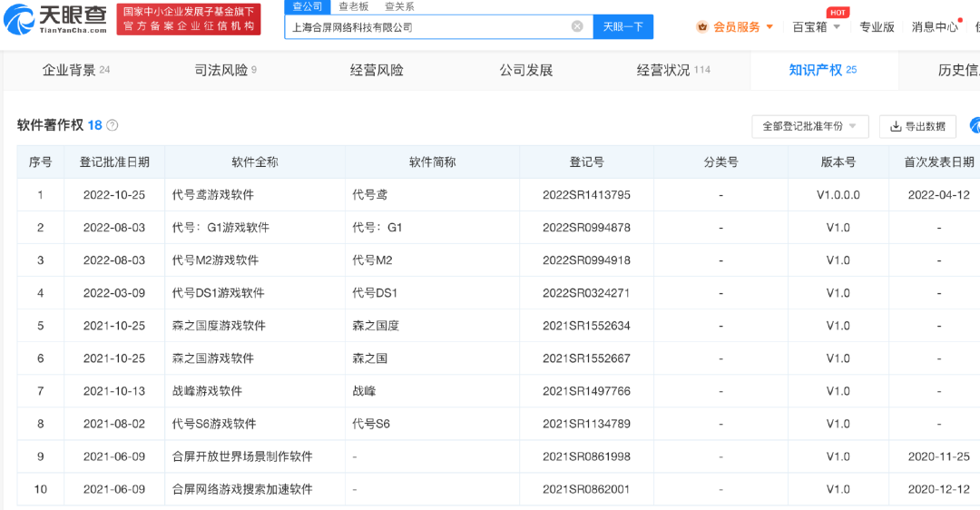Click 代号：G1游戏软件 in row 2
The height and width of the screenshot is (510, 980).
[220, 228]
